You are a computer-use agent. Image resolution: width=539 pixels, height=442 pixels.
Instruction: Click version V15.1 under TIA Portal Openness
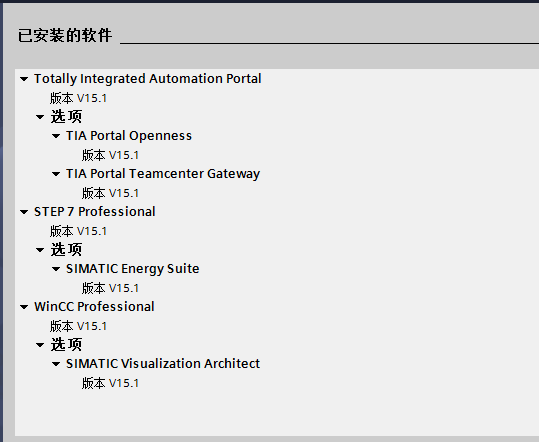click(110, 155)
